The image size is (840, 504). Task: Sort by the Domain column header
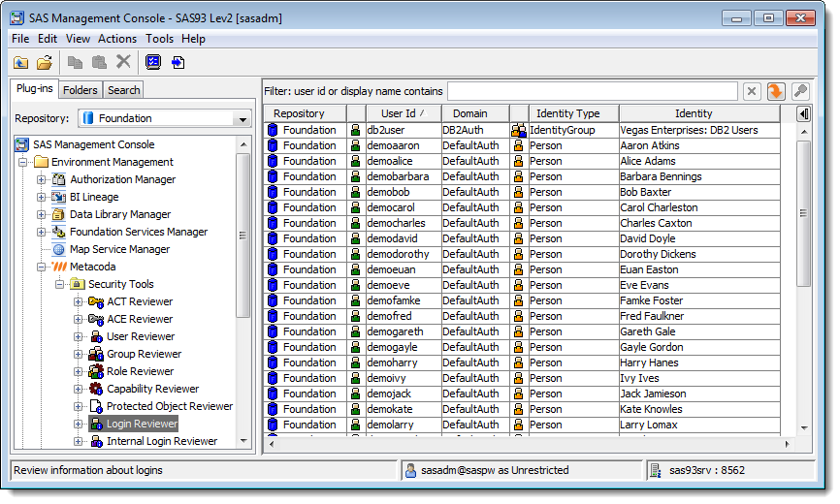tap(475, 113)
